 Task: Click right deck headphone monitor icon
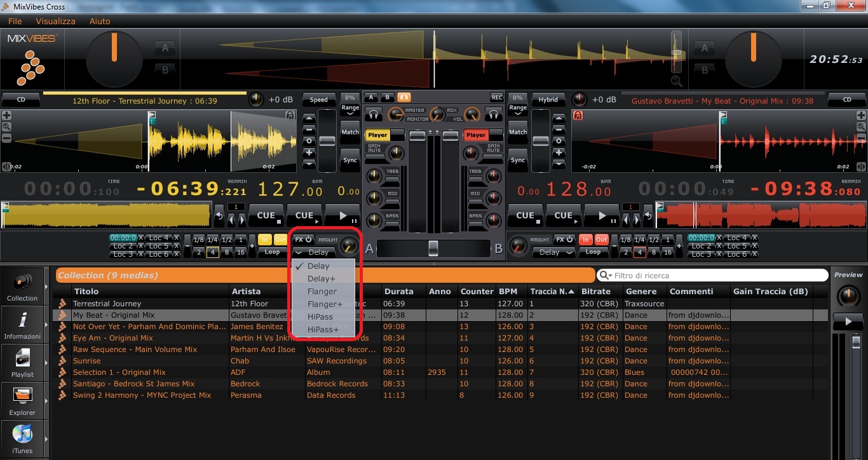[494, 114]
